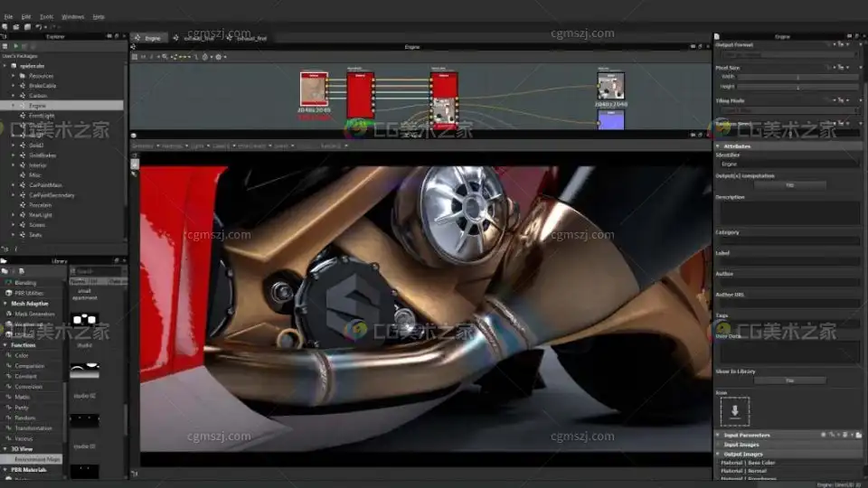Click the Resources folder icon in Explorer
The width and height of the screenshot is (868, 488).
tap(23, 76)
